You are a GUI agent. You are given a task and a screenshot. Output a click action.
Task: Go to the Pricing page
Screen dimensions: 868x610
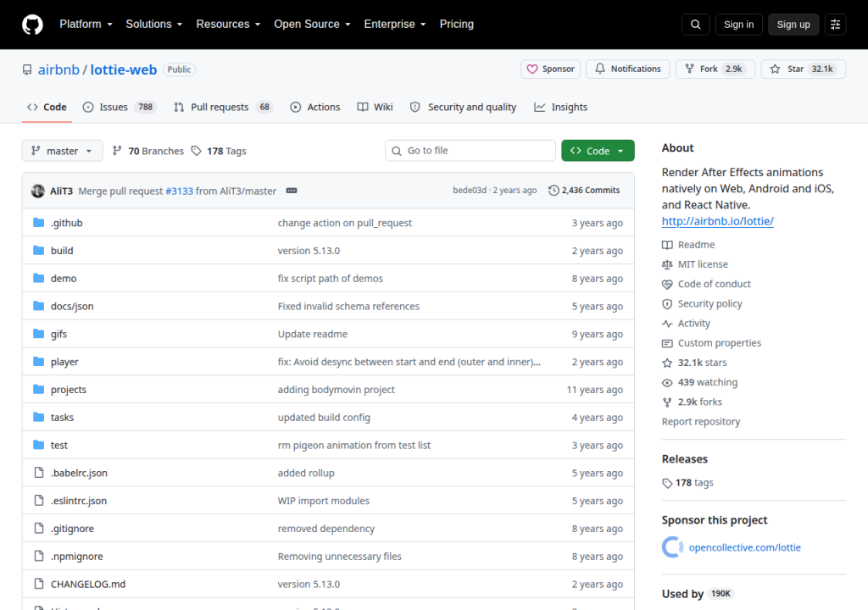(x=457, y=25)
